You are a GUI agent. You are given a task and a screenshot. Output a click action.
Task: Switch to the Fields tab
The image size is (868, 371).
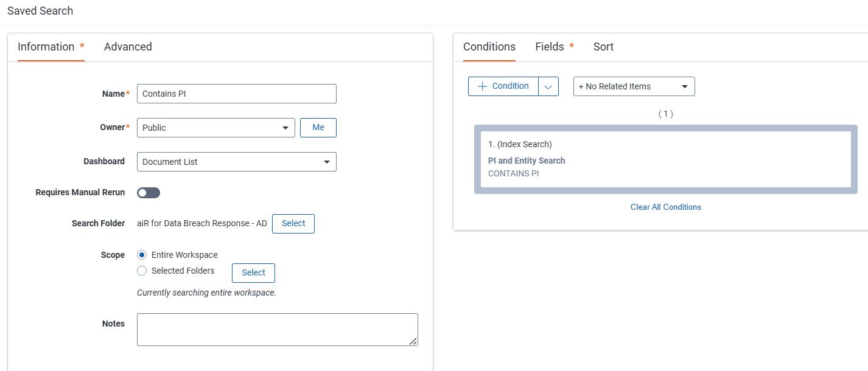coord(550,46)
